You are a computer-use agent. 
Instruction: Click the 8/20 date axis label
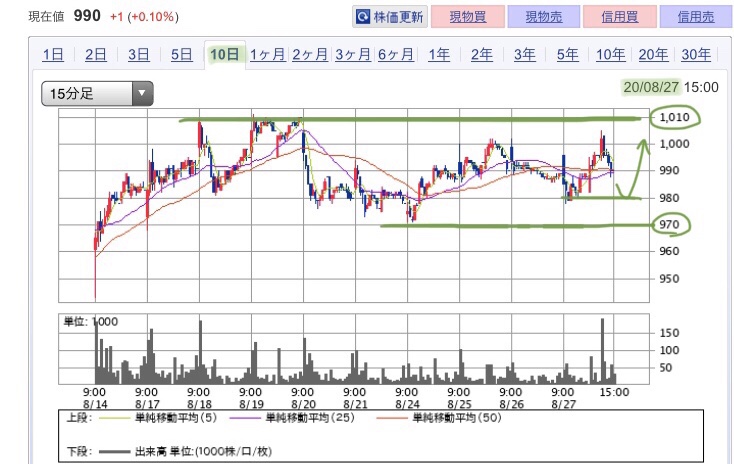pos(303,404)
